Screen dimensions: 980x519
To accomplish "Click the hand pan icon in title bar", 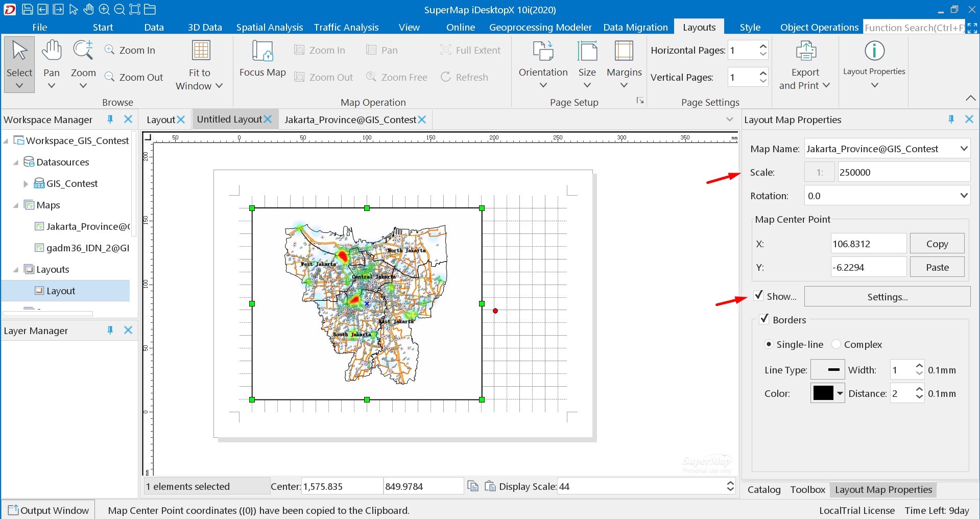I will [x=88, y=9].
